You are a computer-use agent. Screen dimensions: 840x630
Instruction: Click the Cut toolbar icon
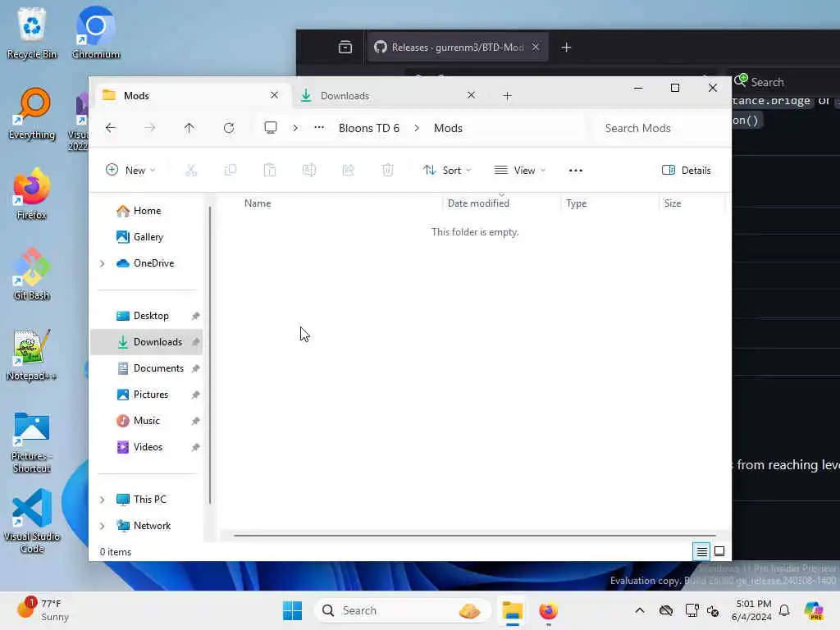(191, 171)
